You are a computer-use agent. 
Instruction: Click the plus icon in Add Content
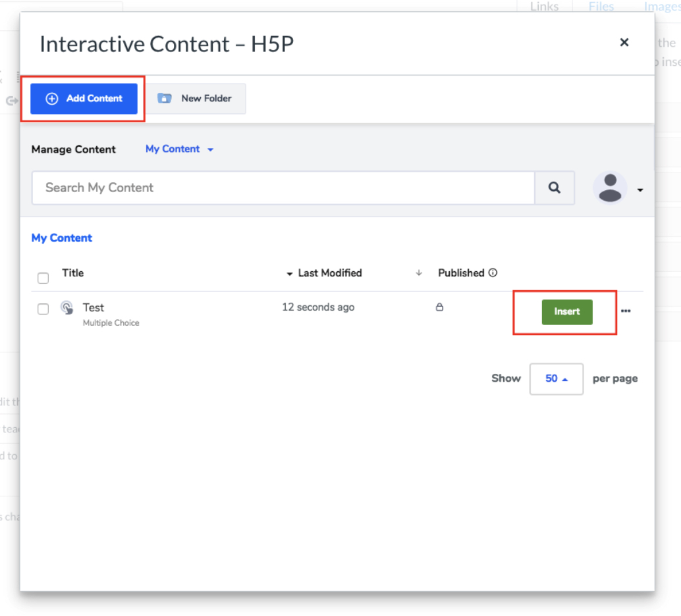coord(51,99)
